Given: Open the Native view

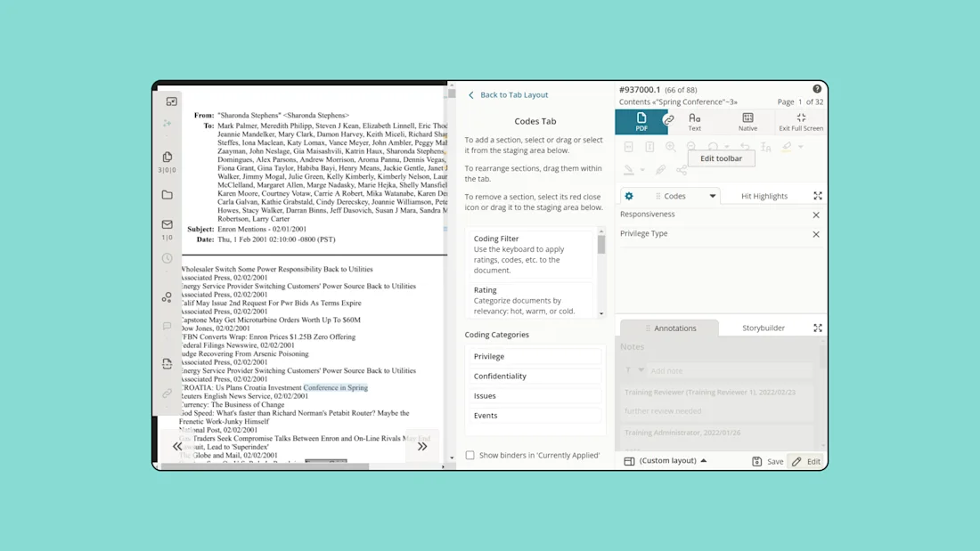Looking at the screenshot, I should [x=747, y=122].
